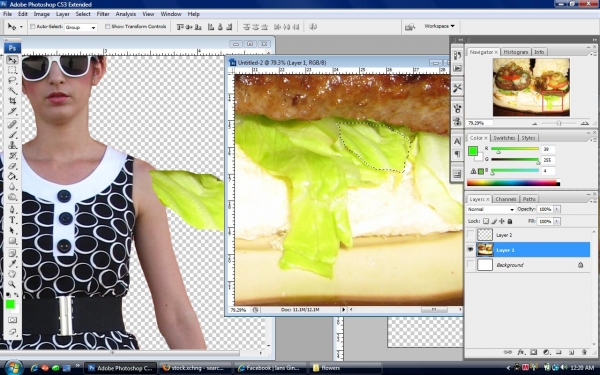
Task: Select the Rectangle shape tool
Action: tap(12, 241)
